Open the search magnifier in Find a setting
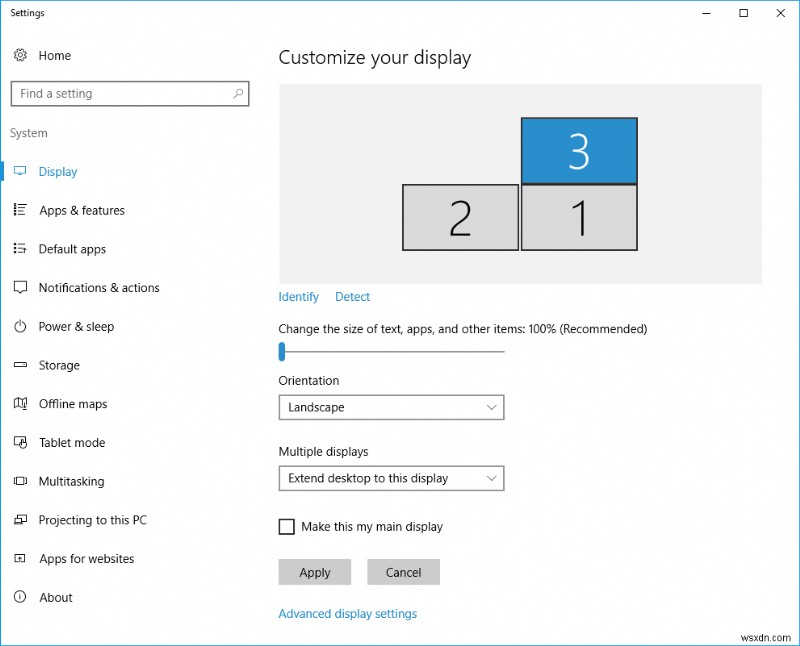 [x=237, y=93]
